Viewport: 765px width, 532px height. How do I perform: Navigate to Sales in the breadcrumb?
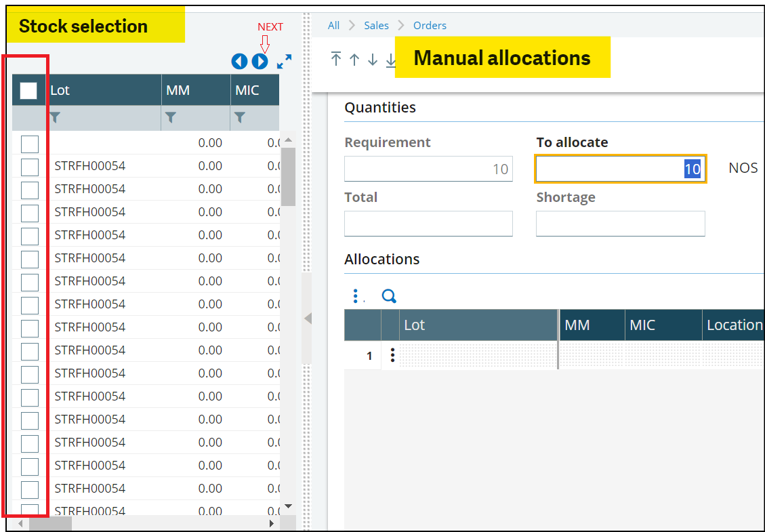[x=376, y=25]
